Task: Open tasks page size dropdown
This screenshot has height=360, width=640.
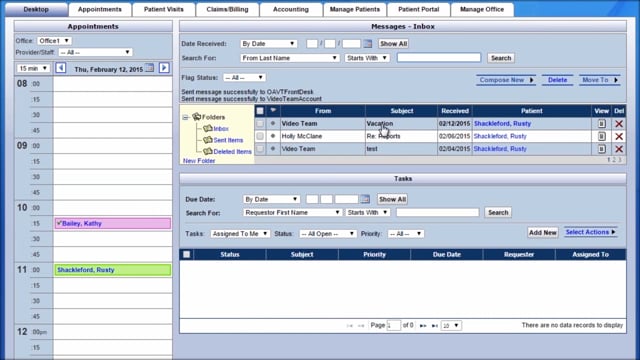Action: (451, 326)
